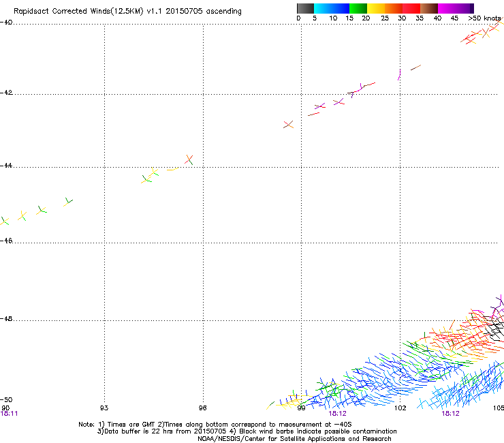Click the NOAA/NESDIS credit line
504x443 pixels.
294,439
